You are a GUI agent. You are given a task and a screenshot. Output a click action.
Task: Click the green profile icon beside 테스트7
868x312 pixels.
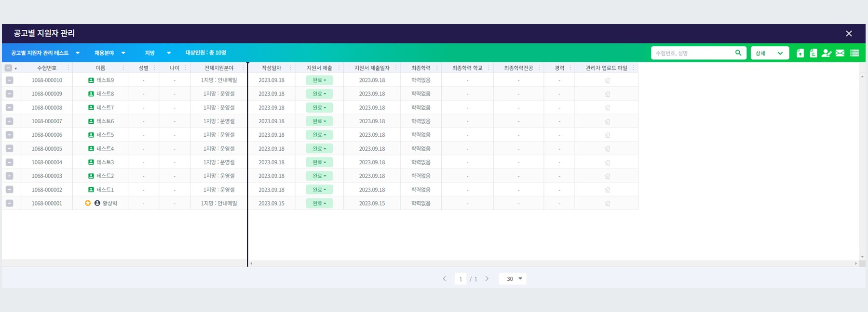tap(91, 107)
